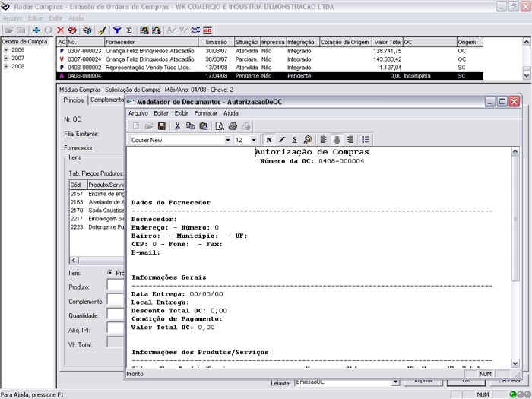Insert bullet list formatting

click(x=366, y=140)
